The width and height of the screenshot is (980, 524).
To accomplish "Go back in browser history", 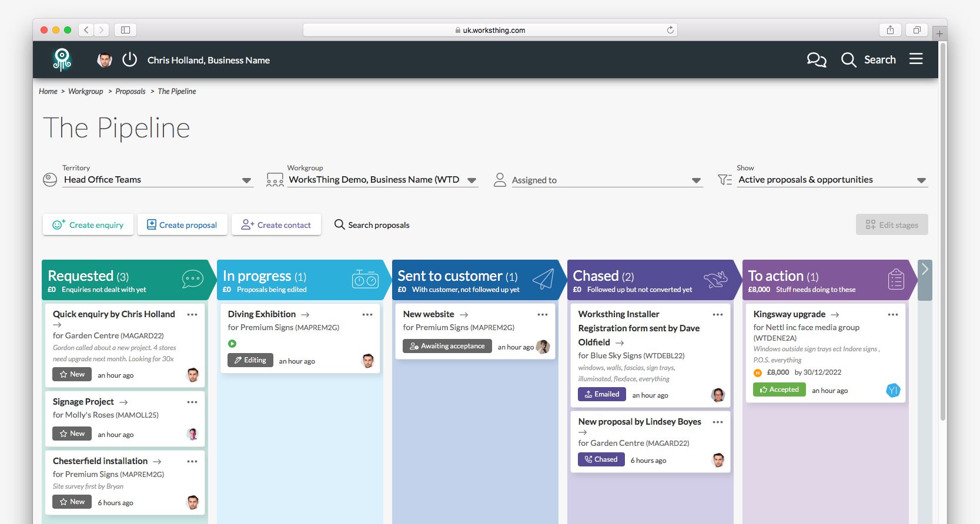I will [x=86, y=30].
